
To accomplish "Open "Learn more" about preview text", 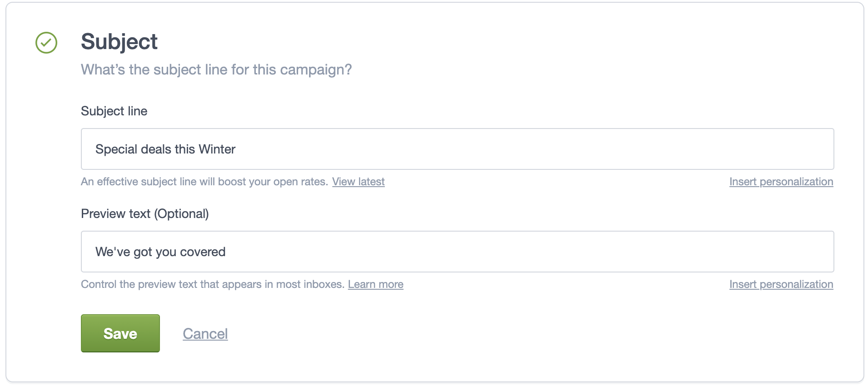I will pyautogui.click(x=375, y=284).
